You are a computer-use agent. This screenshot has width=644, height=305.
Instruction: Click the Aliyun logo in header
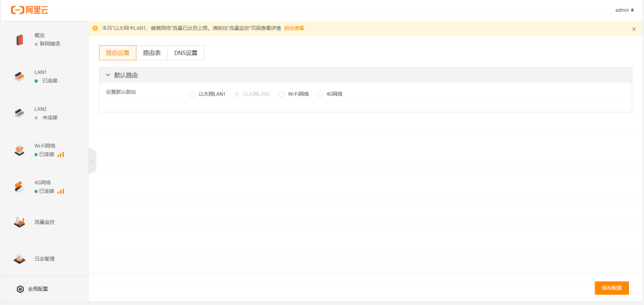coord(29,10)
